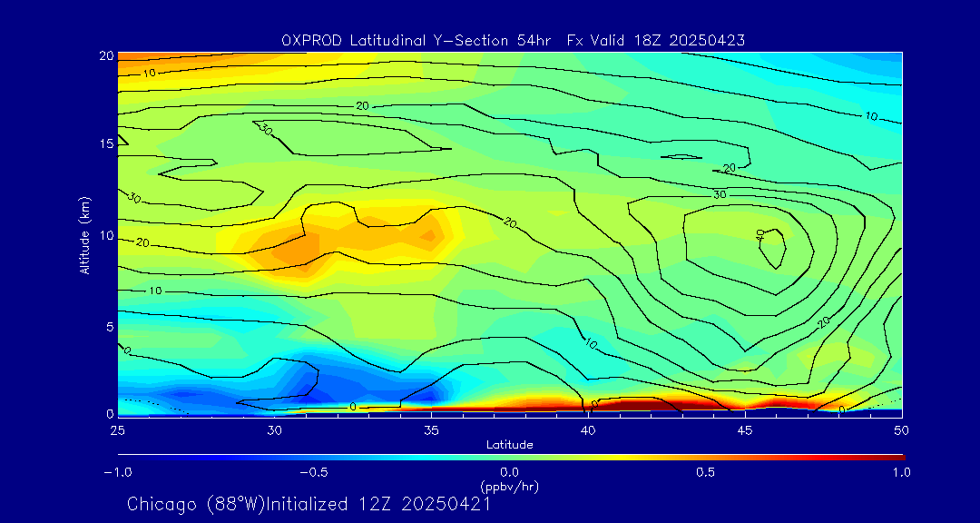Click colorbar label "-1.0"

click(x=117, y=472)
